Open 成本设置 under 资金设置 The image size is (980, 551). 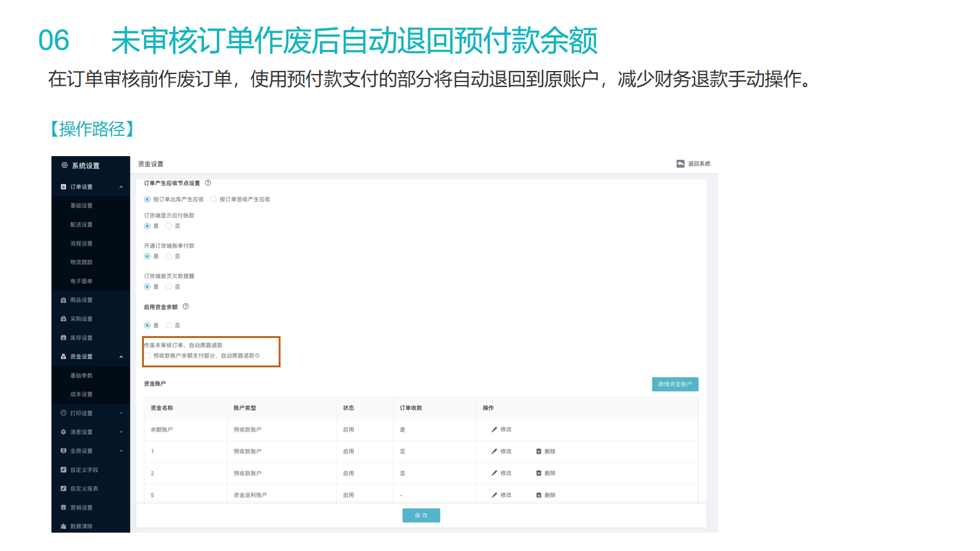[81, 394]
